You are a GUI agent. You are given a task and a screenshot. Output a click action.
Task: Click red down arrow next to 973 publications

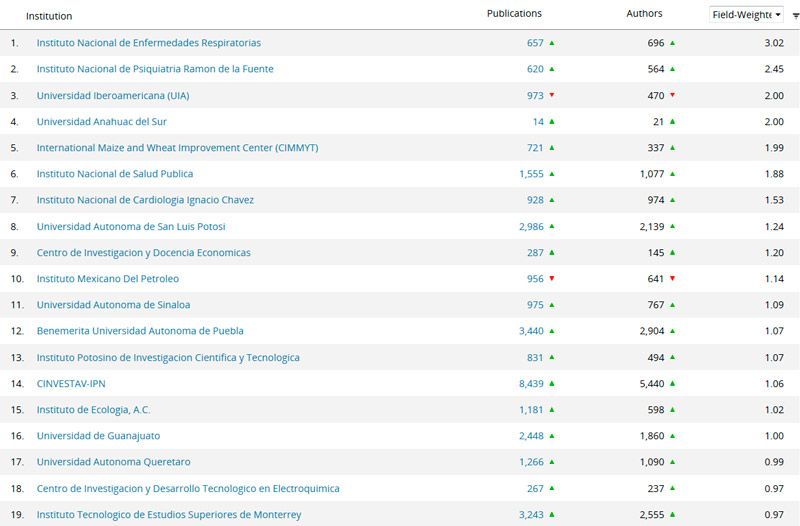coord(552,95)
